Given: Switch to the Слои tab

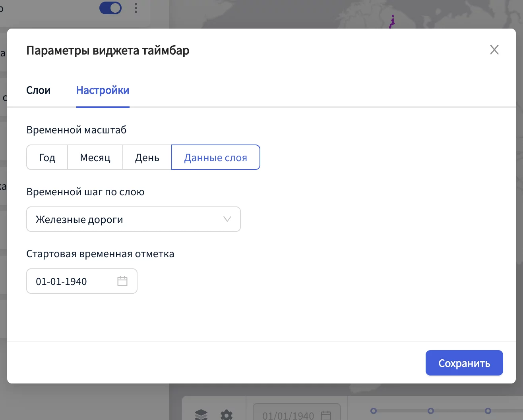Looking at the screenshot, I should 38,91.
